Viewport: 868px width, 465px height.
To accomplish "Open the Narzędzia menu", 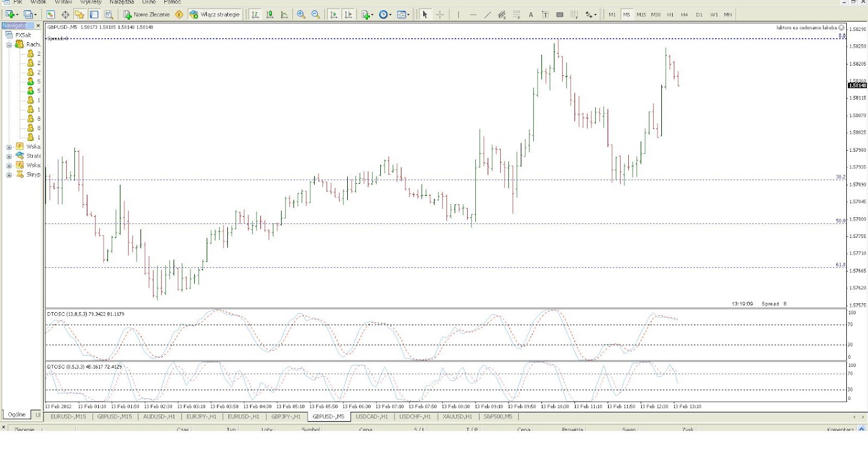I will pos(122,2).
